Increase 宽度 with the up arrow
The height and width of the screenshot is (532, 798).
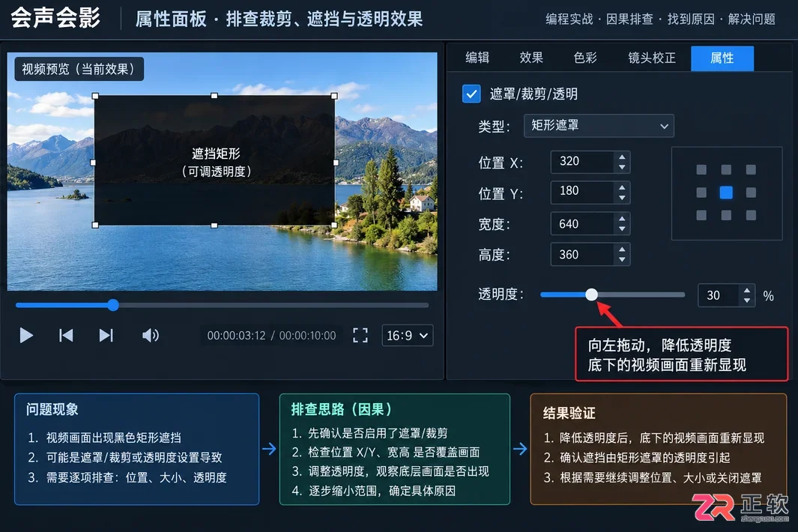point(622,218)
